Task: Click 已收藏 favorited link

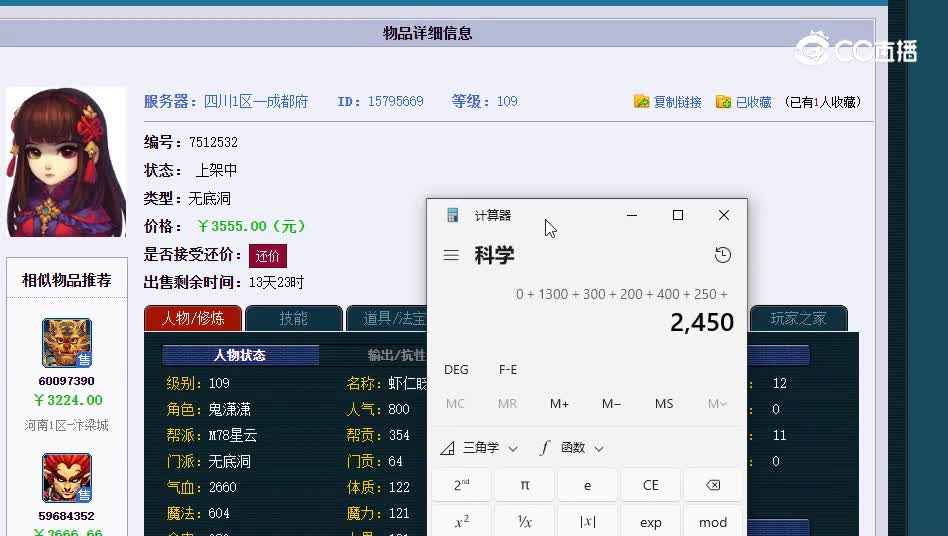Action: tap(743, 102)
